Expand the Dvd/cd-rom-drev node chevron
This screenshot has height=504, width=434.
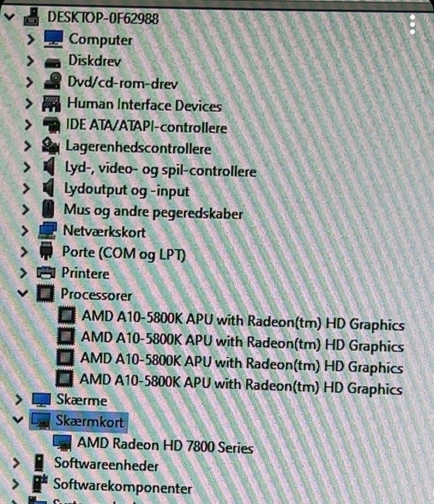29,82
